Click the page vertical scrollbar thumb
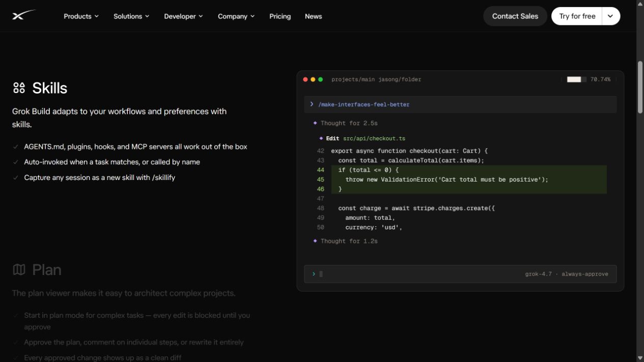Screen dimensions: 644x362 (x=640, y=87)
